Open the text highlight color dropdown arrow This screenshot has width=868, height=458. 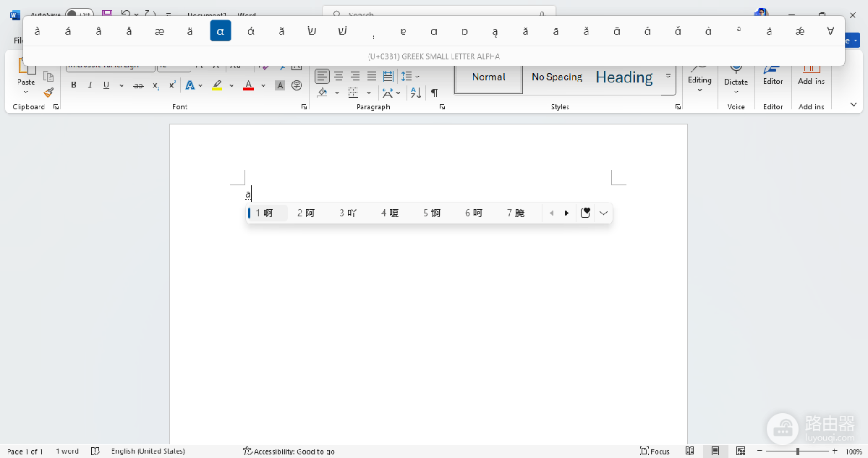click(x=231, y=85)
